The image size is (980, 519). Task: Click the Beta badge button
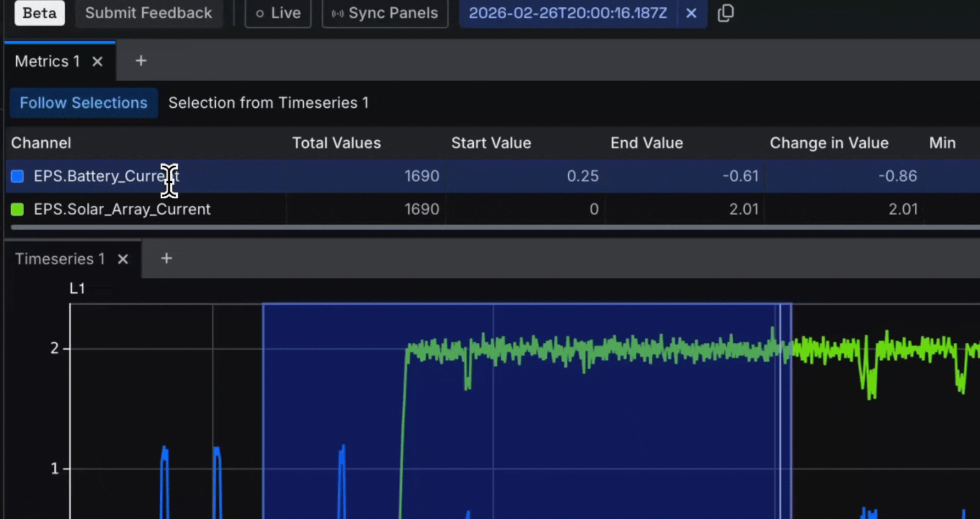pos(40,13)
